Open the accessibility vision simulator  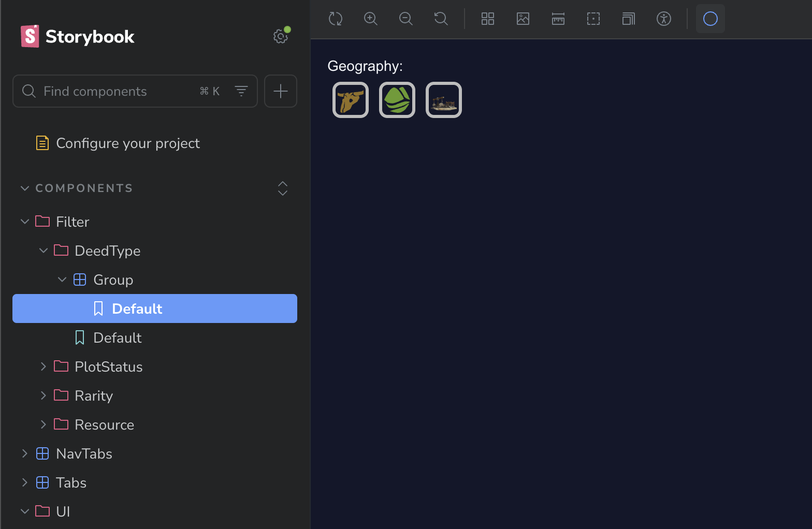(x=664, y=19)
